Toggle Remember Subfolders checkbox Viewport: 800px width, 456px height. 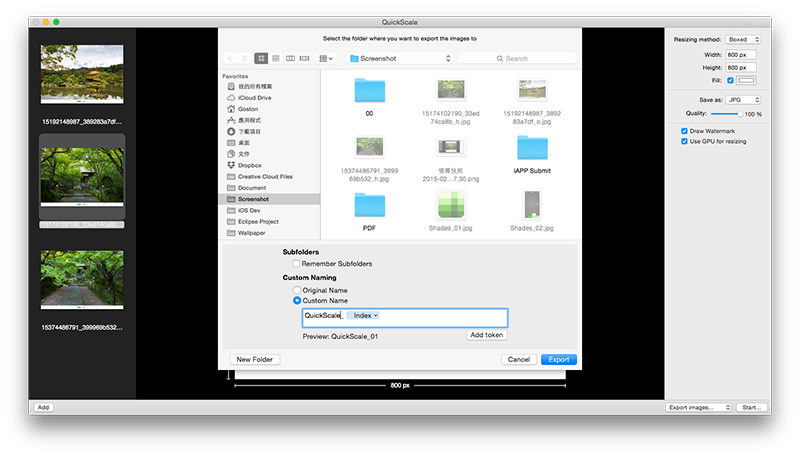coord(296,264)
